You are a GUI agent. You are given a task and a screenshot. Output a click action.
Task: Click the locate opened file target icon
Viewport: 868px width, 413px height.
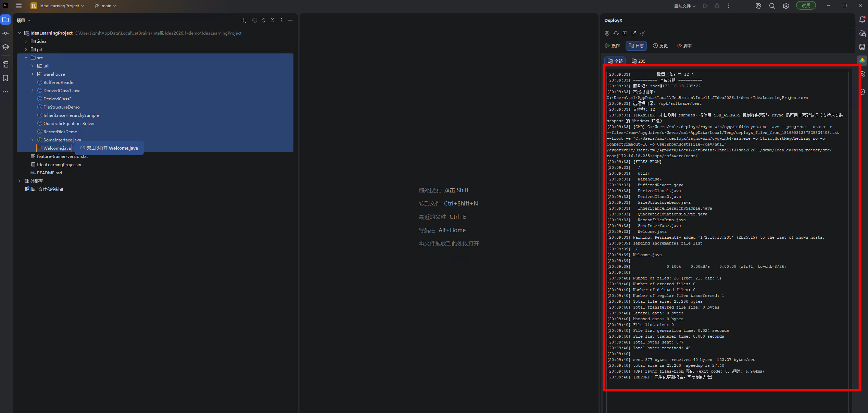255,20
